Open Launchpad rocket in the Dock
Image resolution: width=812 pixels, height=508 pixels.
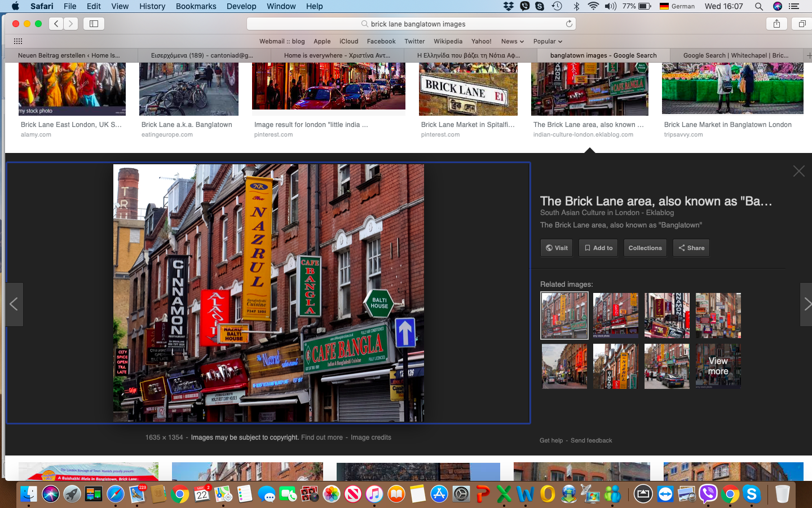72,494
